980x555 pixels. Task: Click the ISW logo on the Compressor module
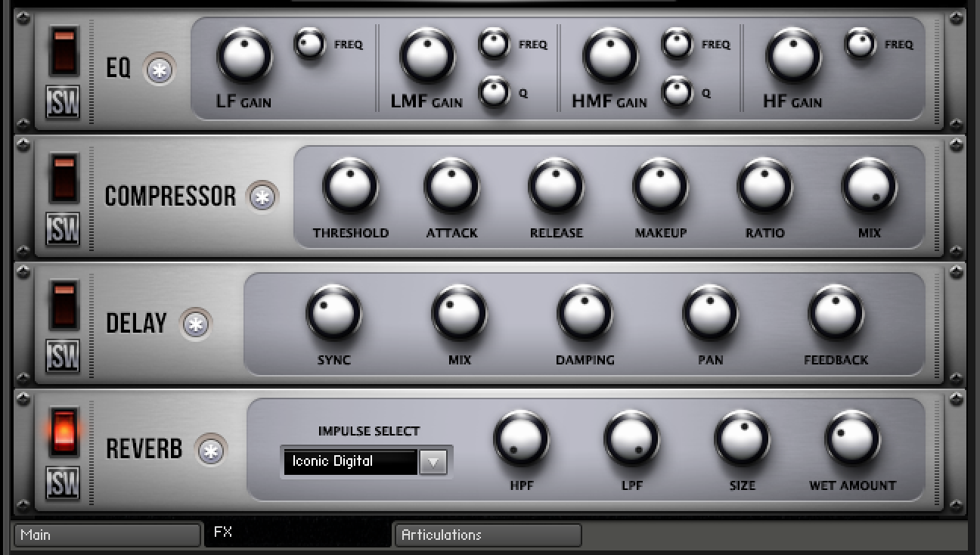(x=64, y=230)
